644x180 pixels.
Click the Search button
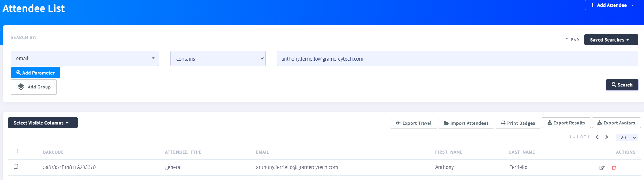click(622, 85)
